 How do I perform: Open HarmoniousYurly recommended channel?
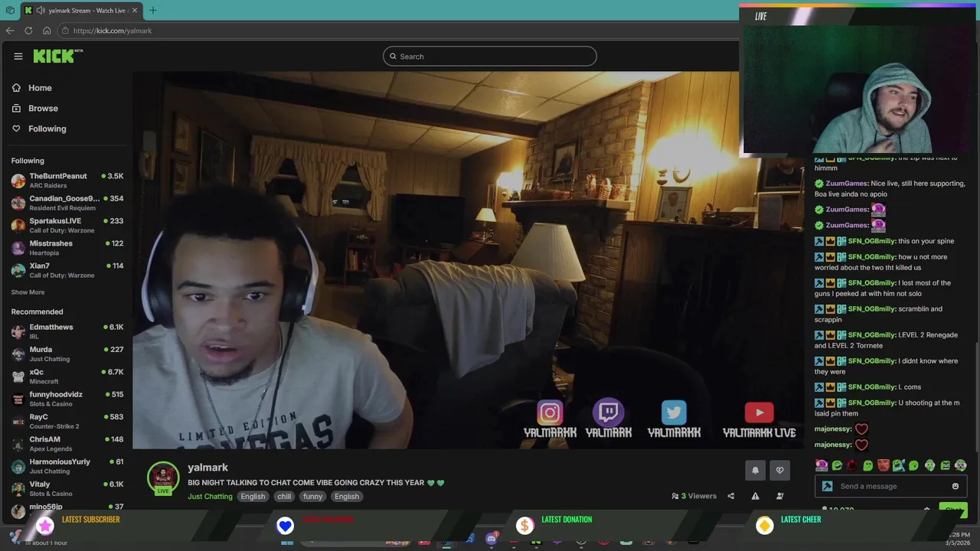click(67, 466)
